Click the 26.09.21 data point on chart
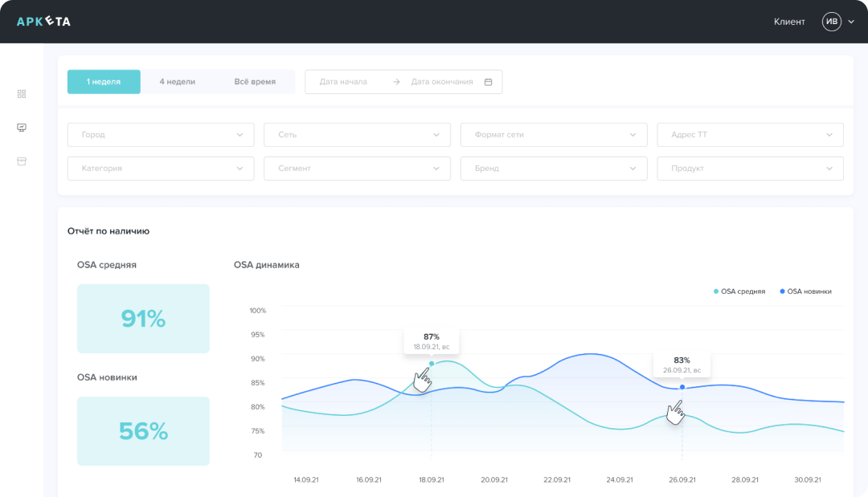This screenshot has width=868, height=497. [682, 387]
